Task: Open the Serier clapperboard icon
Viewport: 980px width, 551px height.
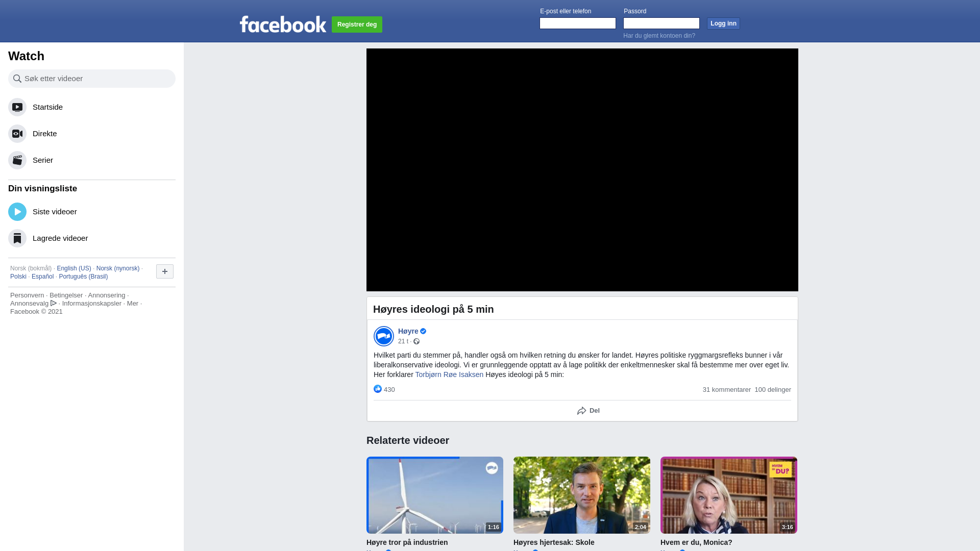Action: point(17,160)
